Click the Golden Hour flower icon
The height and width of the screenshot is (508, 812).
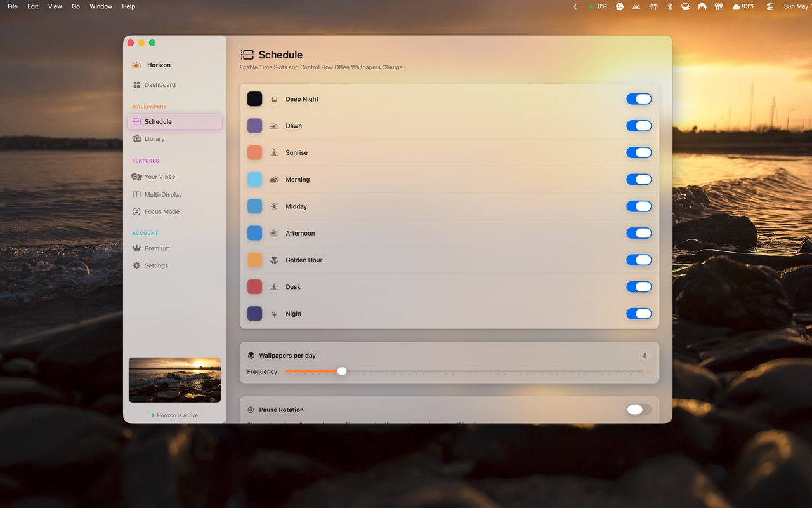coord(274,260)
